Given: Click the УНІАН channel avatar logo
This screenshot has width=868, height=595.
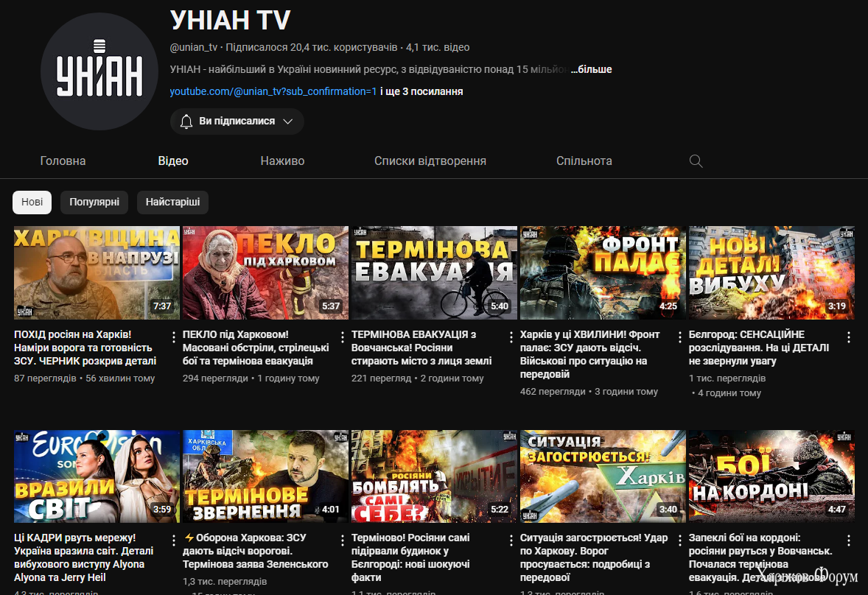Looking at the screenshot, I should [99, 71].
